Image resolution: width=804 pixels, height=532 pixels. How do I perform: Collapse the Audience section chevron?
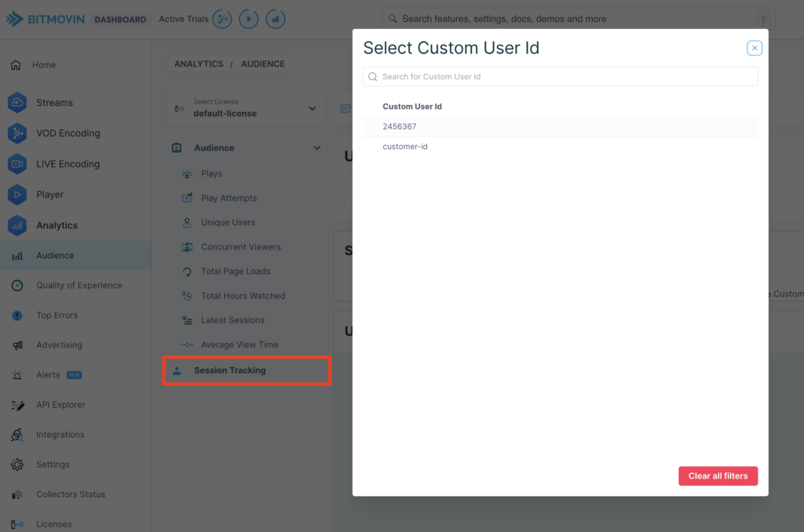[317, 148]
